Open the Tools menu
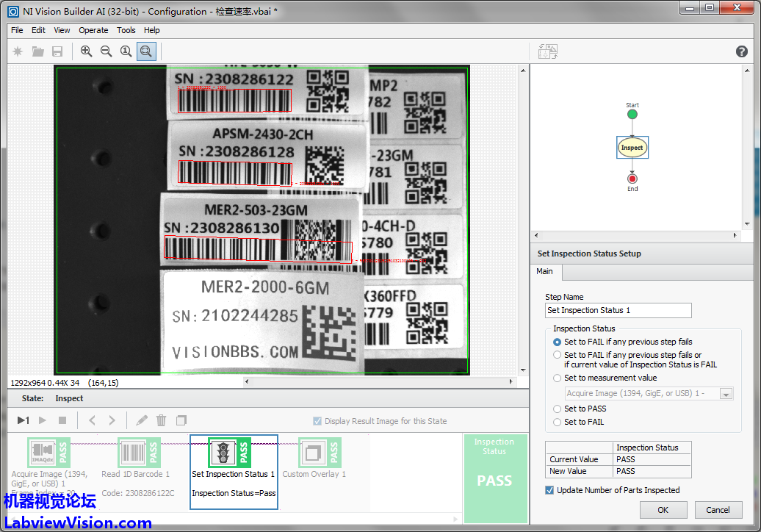The image size is (761, 532). click(x=126, y=30)
